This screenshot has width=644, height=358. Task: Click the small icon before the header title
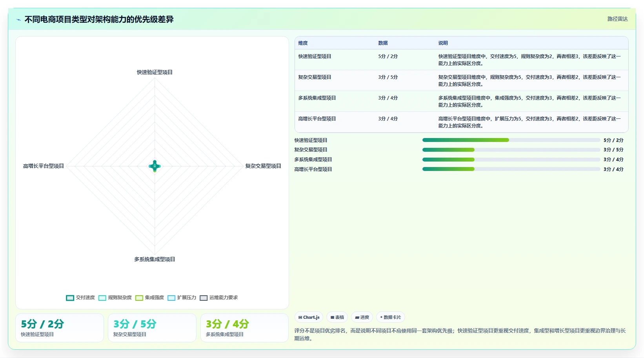18,20
